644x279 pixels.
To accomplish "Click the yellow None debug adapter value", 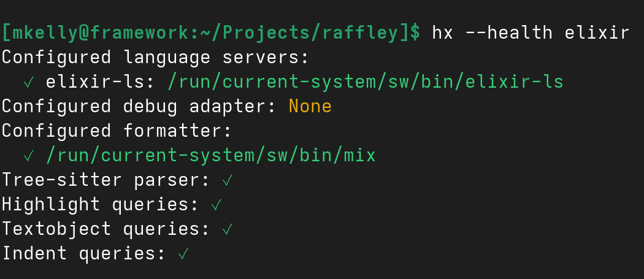I will click(x=310, y=106).
